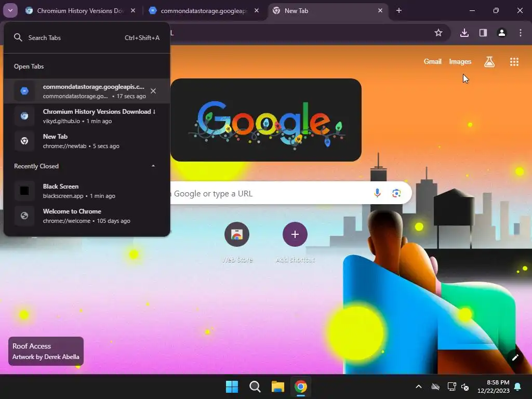The width and height of the screenshot is (532, 399).
Task: Close the New Tab tab
Action: click(x=380, y=10)
